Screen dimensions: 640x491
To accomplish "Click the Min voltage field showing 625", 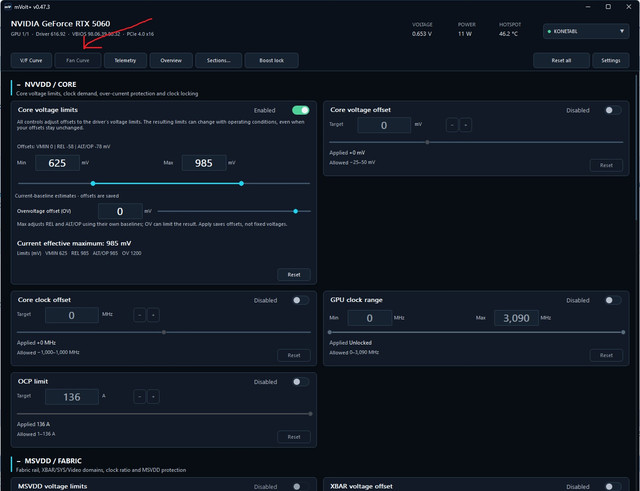I will pos(57,163).
